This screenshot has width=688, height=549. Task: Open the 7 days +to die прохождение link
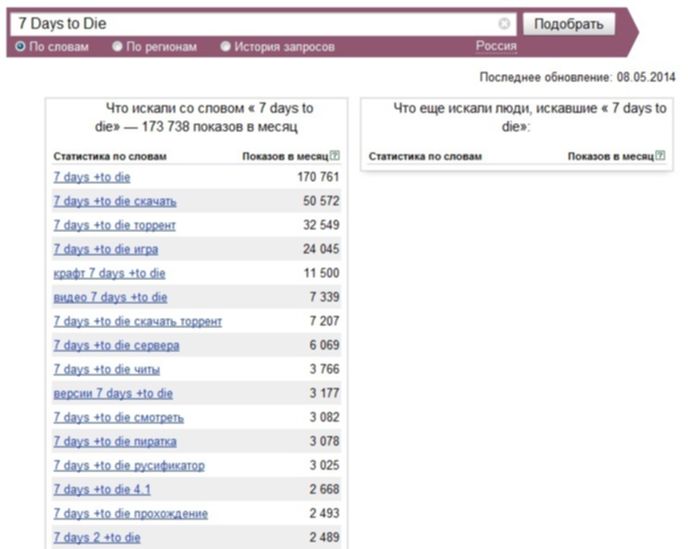click(x=131, y=513)
